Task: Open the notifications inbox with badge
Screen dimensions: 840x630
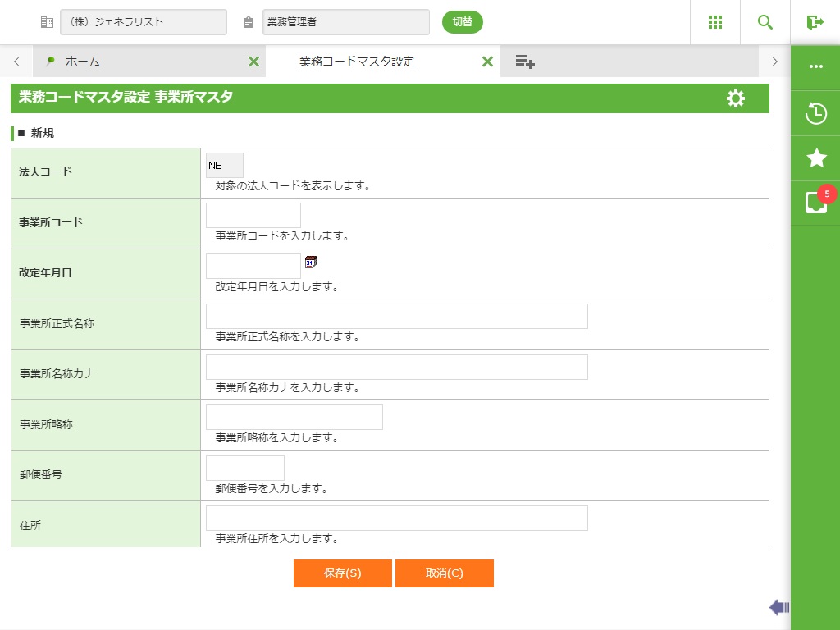Action: click(x=815, y=203)
